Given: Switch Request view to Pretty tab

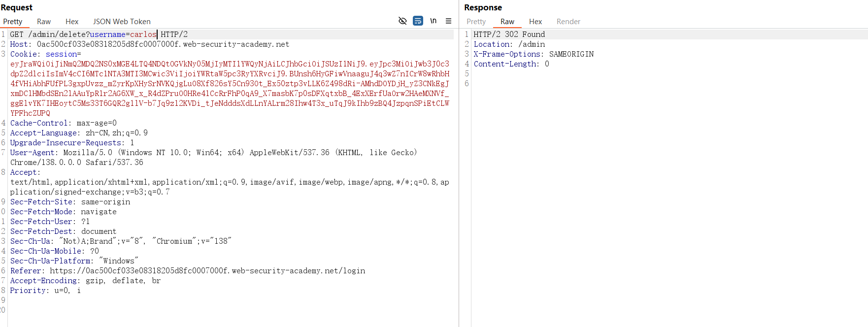Looking at the screenshot, I should pyautogui.click(x=13, y=22).
